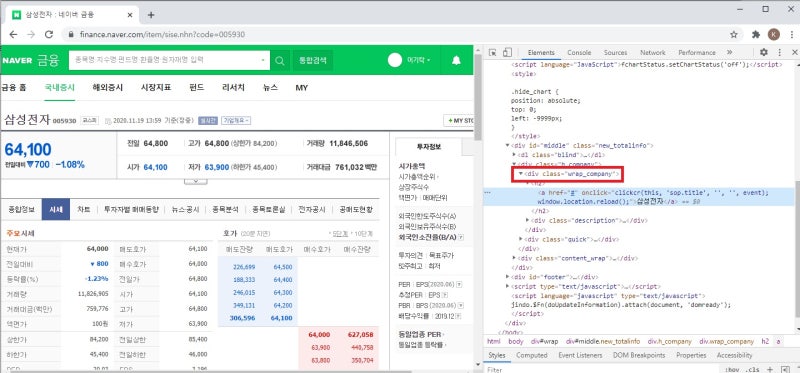Open DevTools settings gear
The width and height of the screenshot is (800, 373).
click(763, 52)
